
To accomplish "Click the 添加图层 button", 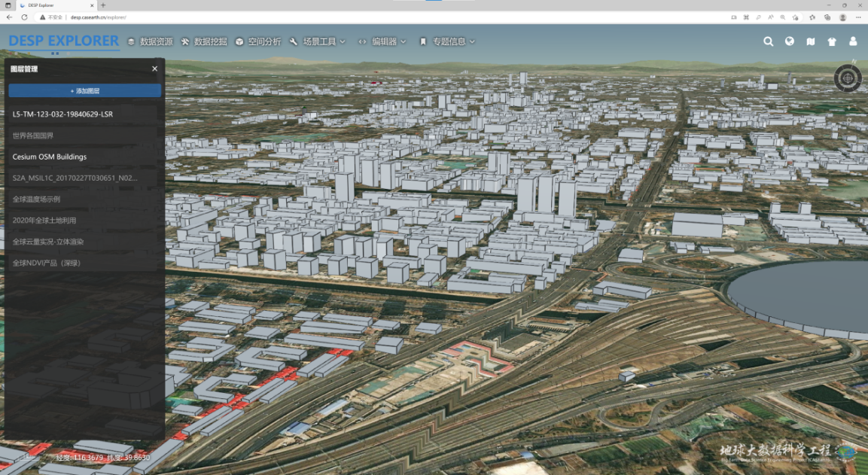I will tap(85, 90).
